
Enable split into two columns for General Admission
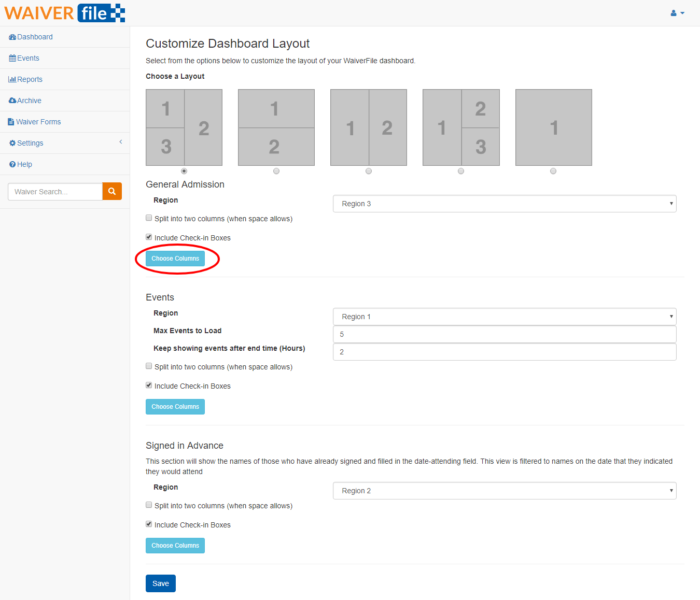(149, 218)
